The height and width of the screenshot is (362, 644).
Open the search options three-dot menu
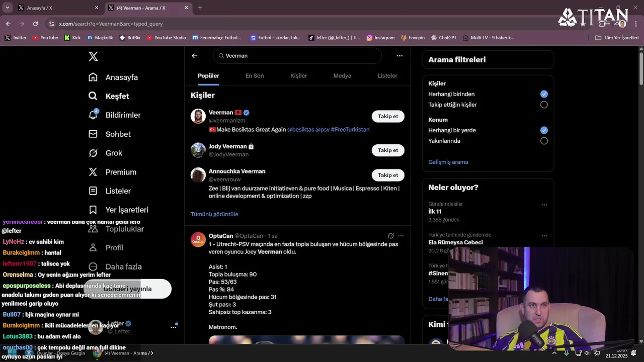pyautogui.click(x=399, y=56)
